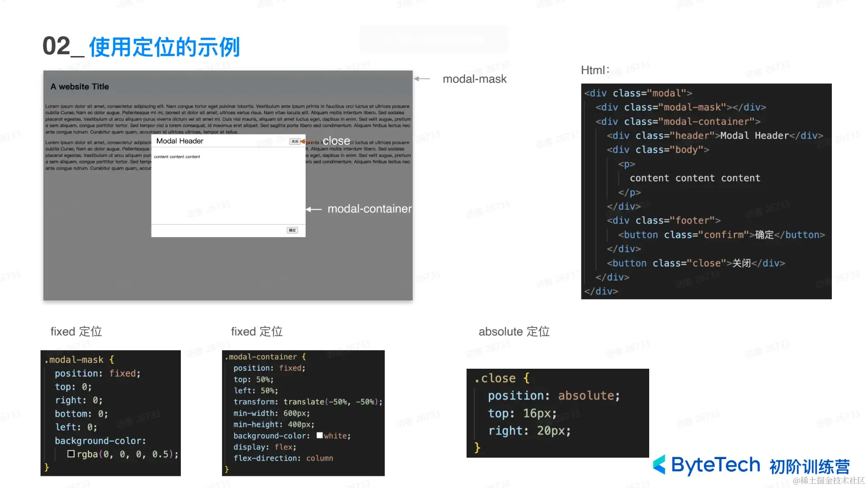Click the absolute 定位 caption
Image resolution: width=868 pixels, height=488 pixels.
[514, 332]
